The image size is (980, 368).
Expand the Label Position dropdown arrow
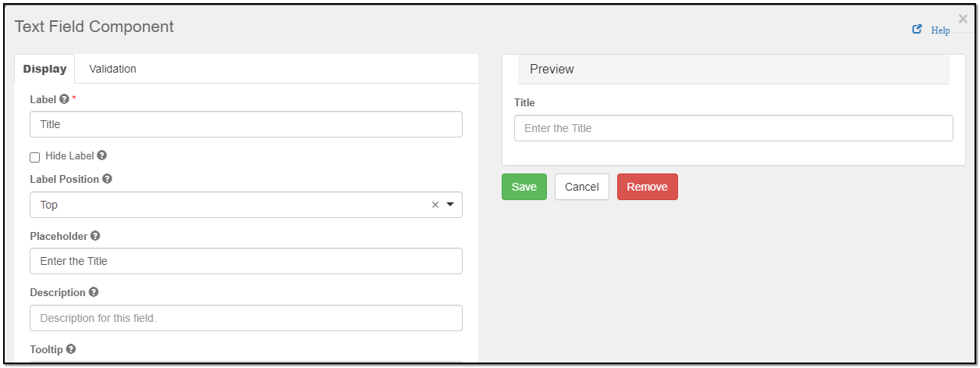point(450,205)
